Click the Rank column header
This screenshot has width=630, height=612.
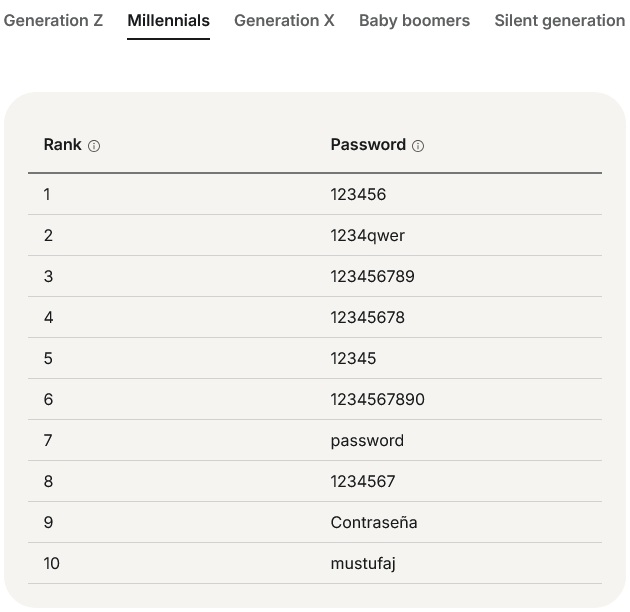pos(62,145)
